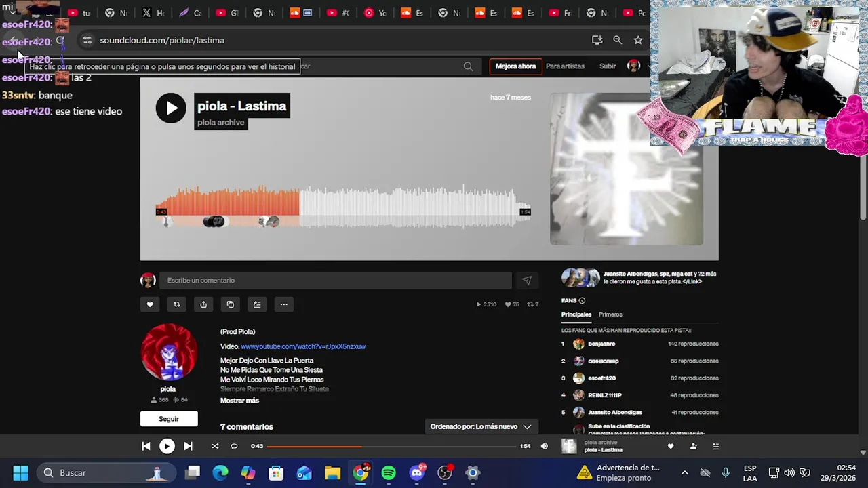This screenshot has width=868, height=488.
Task: Switch to the first YouTube tab labeled tu
Action: [79, 13]
